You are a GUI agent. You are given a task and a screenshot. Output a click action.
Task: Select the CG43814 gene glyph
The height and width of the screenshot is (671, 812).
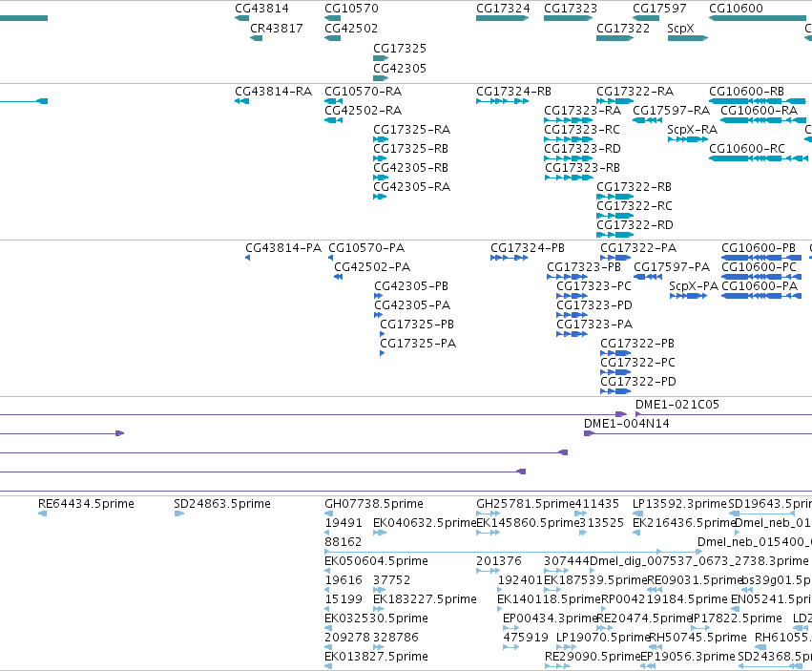tap(241, 18)
